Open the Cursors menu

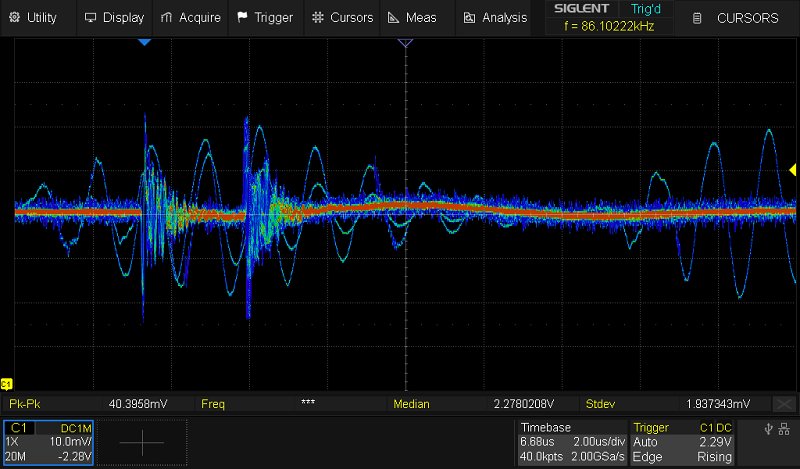click(x=342, y=17)
